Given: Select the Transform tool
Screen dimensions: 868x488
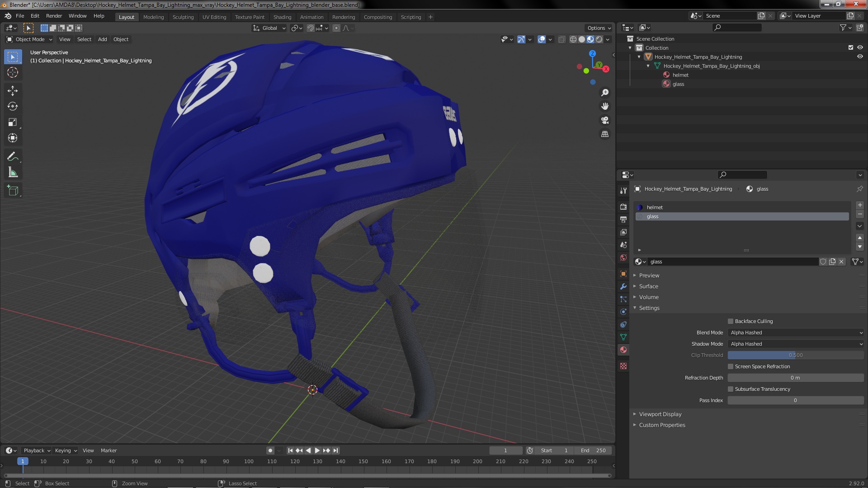Looking at the screenshot, I should click(13, 138).
